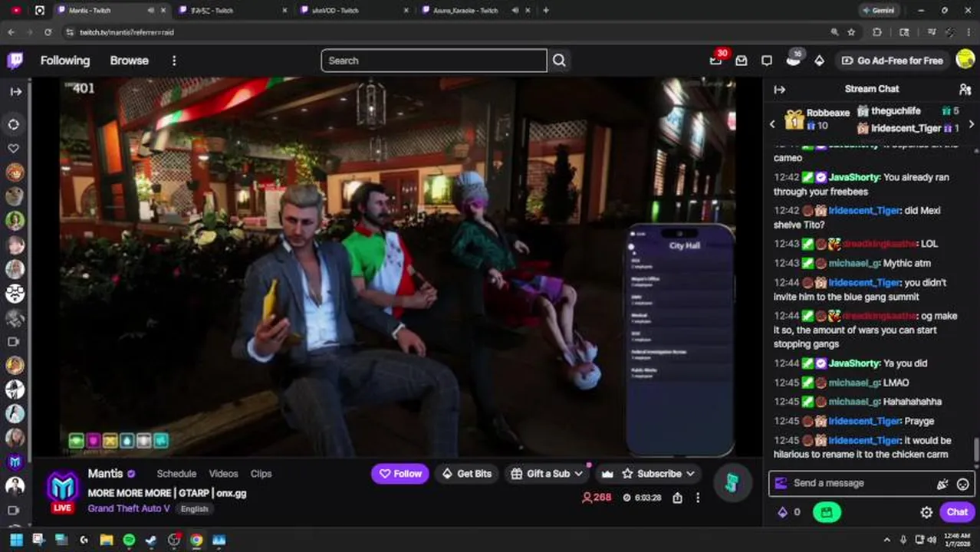Mute the Mantis tab audio icon
Screen dimensions: 980x552
(150, 11)
